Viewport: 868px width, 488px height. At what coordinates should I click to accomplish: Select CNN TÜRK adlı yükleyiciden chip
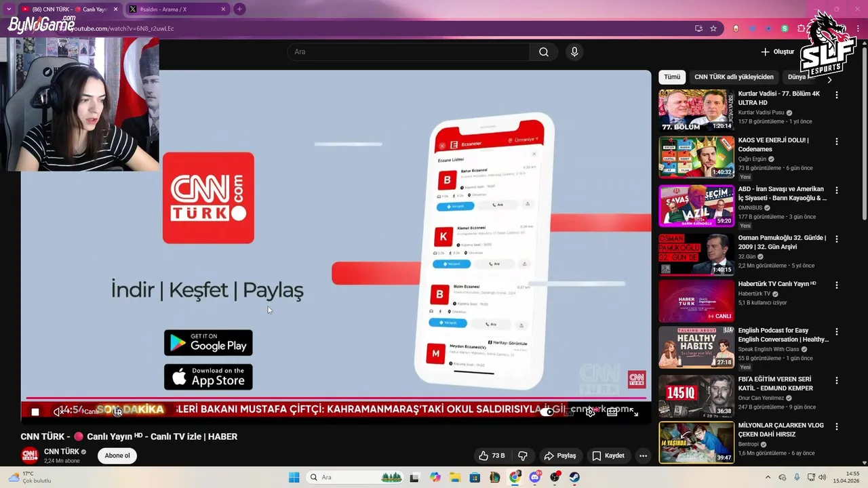point(734,77)
